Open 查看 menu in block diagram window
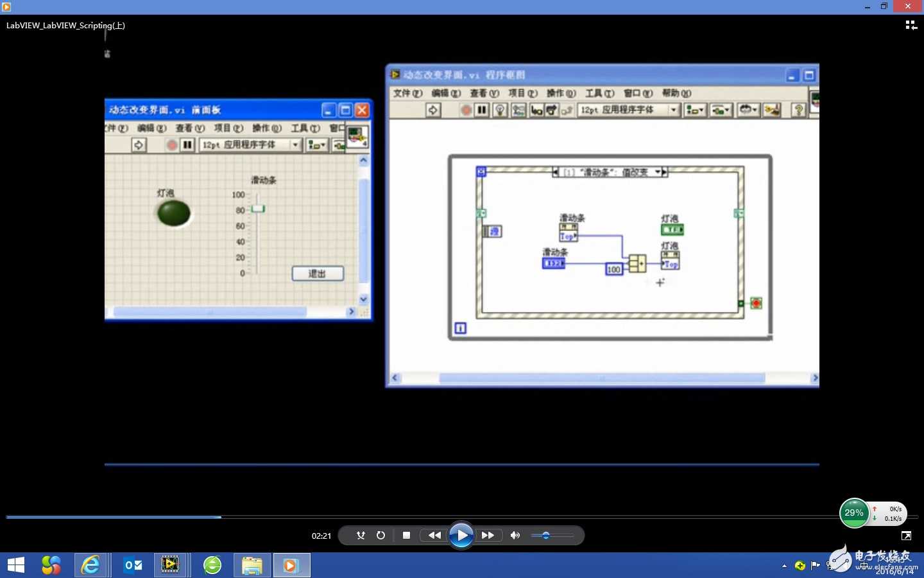The image size is (924, 578). pos(484,93)
